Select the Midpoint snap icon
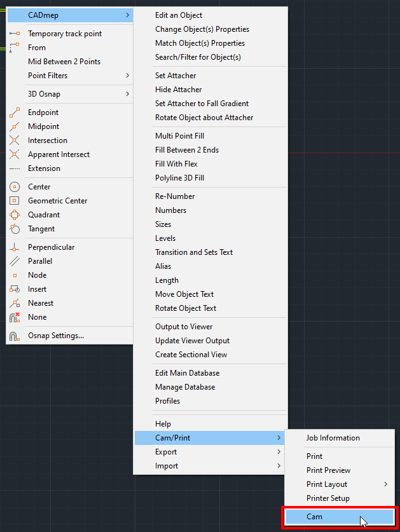 click(15, 126)
